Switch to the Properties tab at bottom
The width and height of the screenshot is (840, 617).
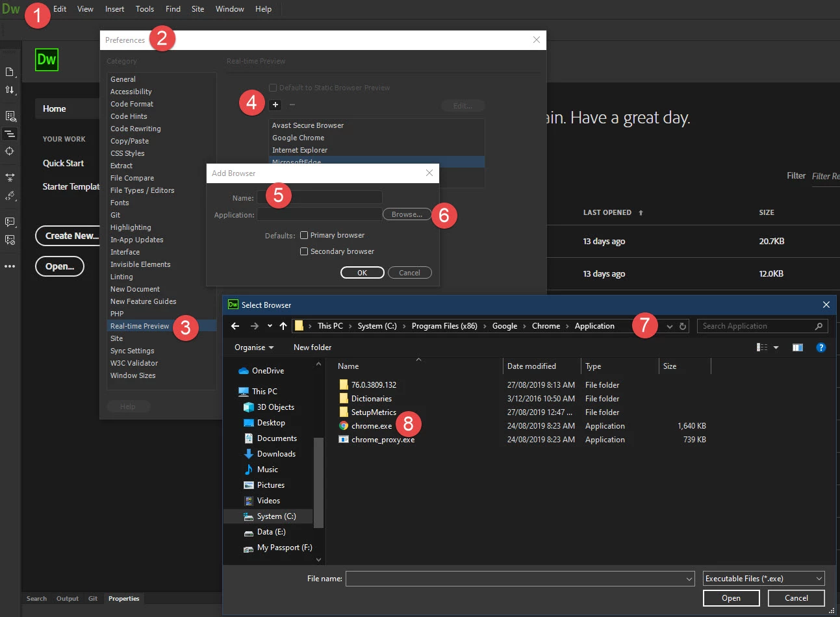tap(124, 599)
